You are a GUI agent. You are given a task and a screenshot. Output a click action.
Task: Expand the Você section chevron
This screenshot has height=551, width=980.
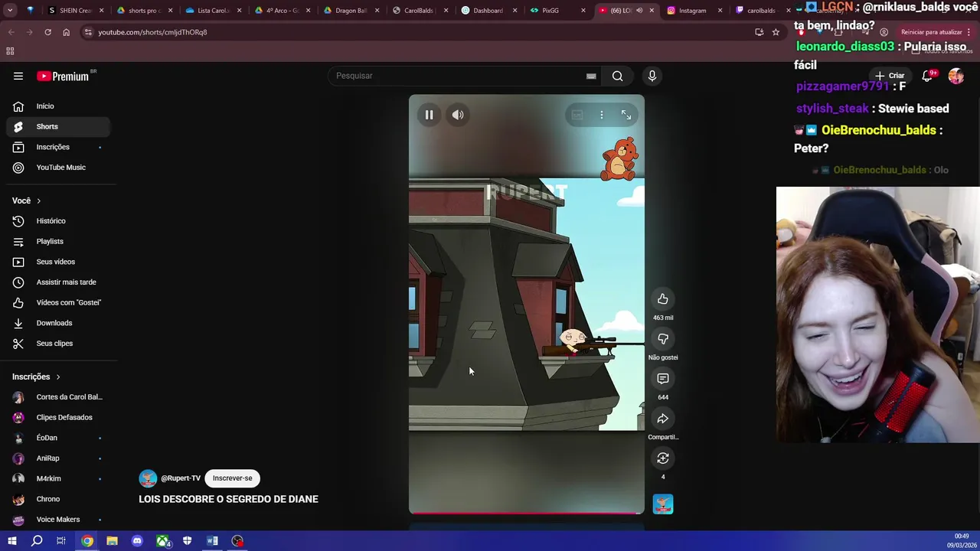[38, 201]
